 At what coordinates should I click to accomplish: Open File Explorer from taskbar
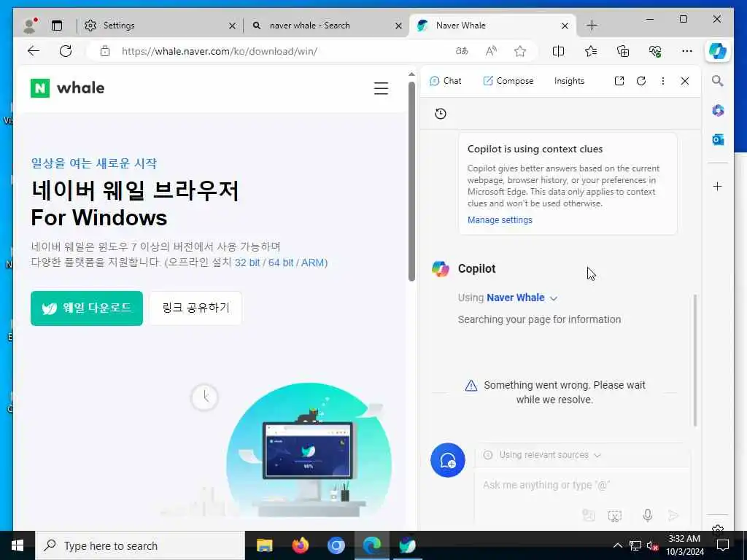point(264,545)
